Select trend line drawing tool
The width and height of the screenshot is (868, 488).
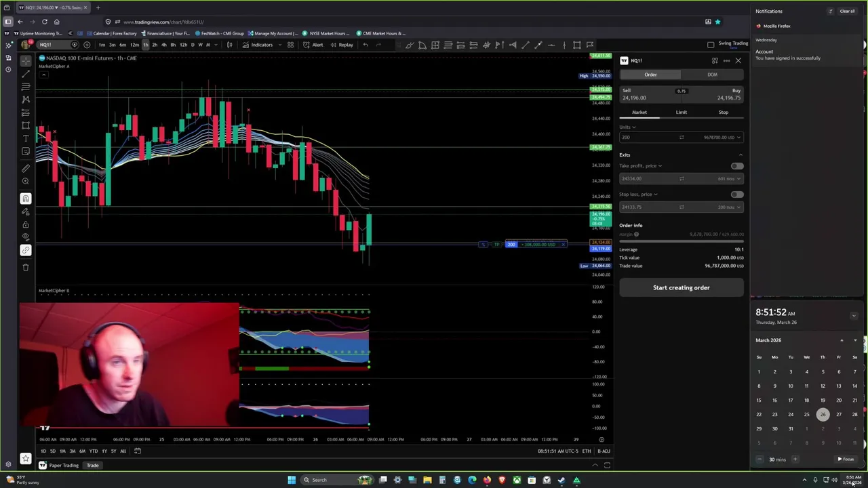pos(26,73)
